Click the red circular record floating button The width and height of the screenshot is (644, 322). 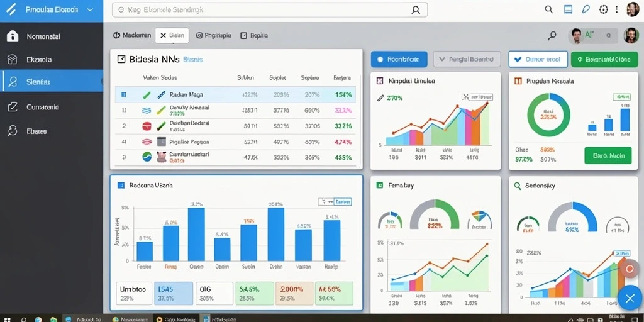point(629,269)
